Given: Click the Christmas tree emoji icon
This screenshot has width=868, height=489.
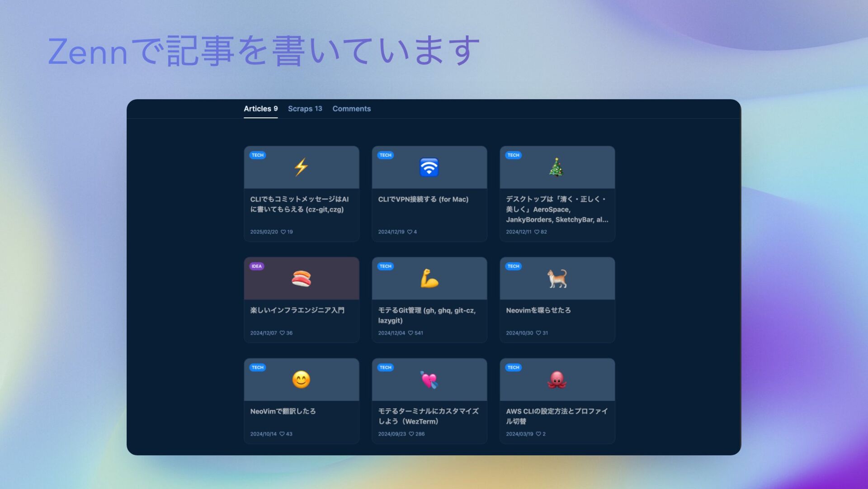Looking at the screenshot, I should click(x=557, y=167).
